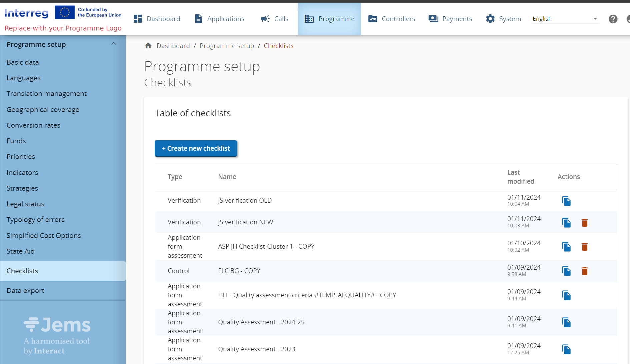Copy the JS verification OLD checklist
This screenshot has height=364, width=630.
point(566,201)
